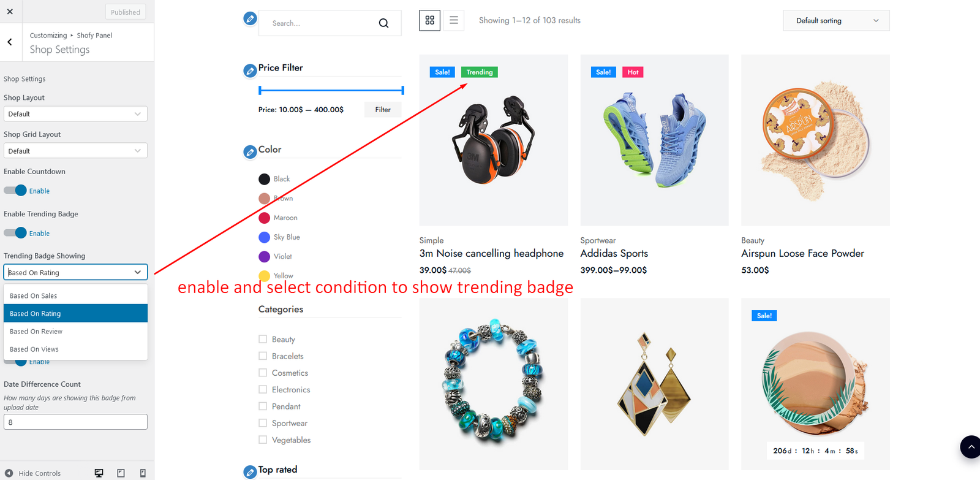Toggle Enable Countdown switch
Screen dimensions: 980x480
click(15, 191)
